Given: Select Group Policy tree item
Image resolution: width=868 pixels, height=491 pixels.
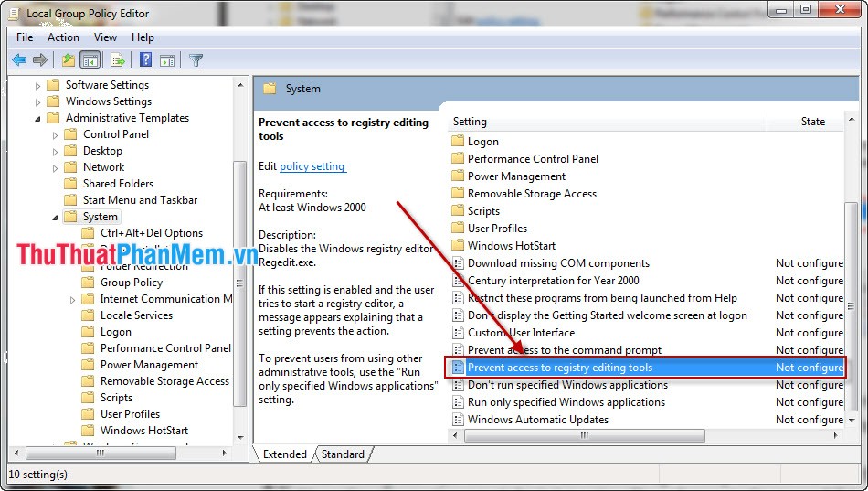Looking at the screenshot, I should click(x=132, y=283).
